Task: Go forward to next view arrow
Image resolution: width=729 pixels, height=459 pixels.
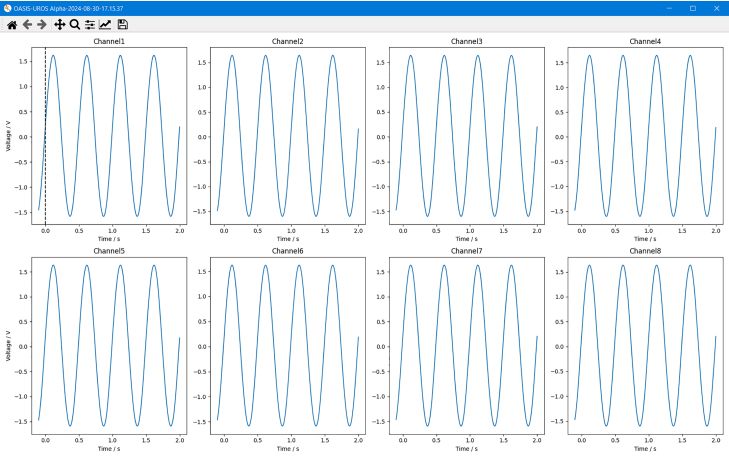Action: pos(42,25)
